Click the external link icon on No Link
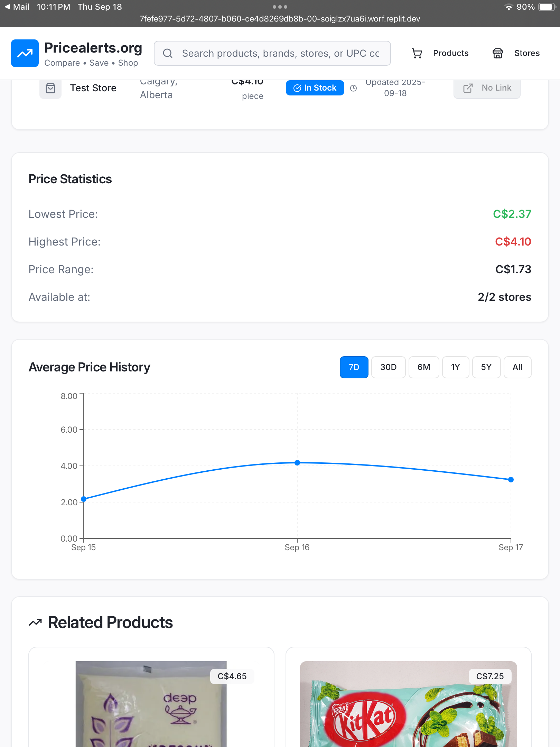Viewport: 560px width, 747px height. coord(468,88)
